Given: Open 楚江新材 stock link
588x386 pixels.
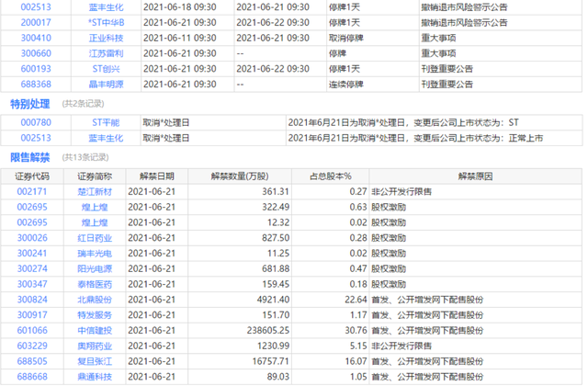Looking at the screenshot, I should [95, 192].
